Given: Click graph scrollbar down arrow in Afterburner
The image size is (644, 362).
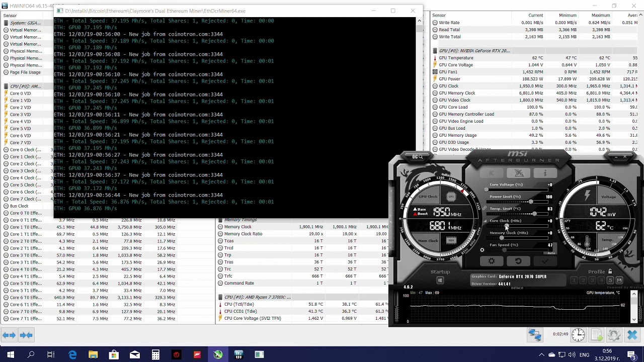Looking at the screenshot, I should tap(634, 319).
